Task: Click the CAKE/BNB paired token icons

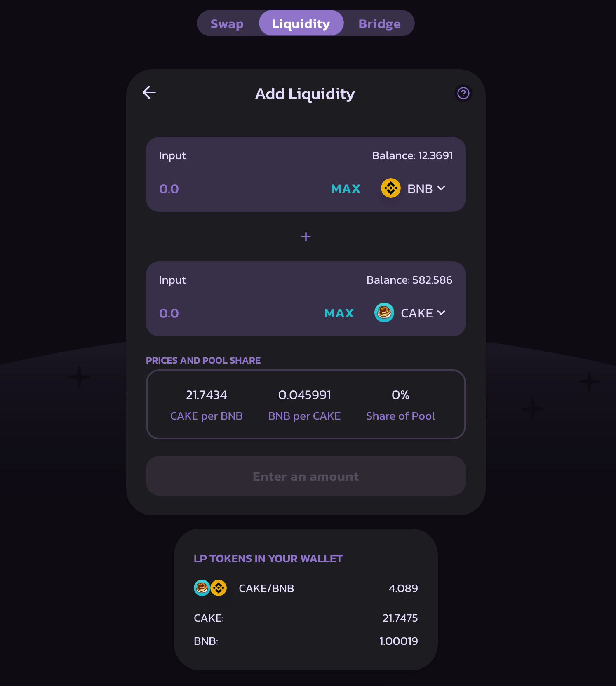Action: [210, 588]
